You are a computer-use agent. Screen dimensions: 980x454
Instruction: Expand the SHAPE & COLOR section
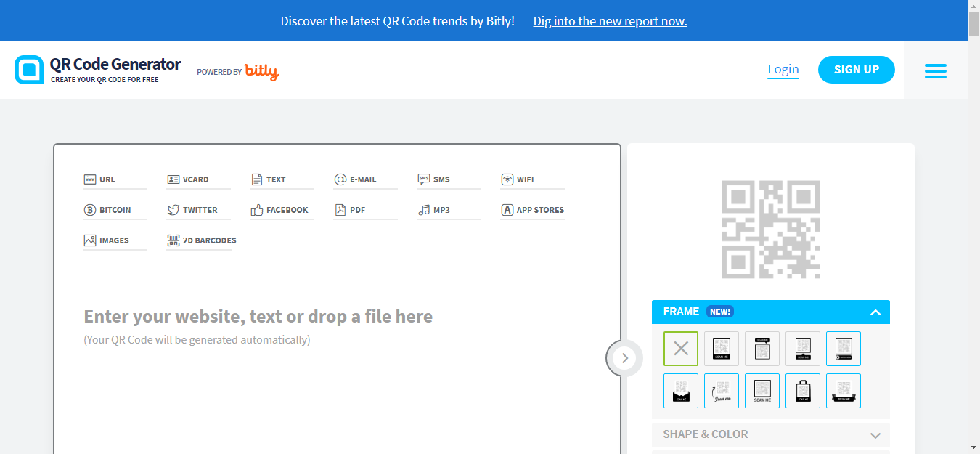770,434
